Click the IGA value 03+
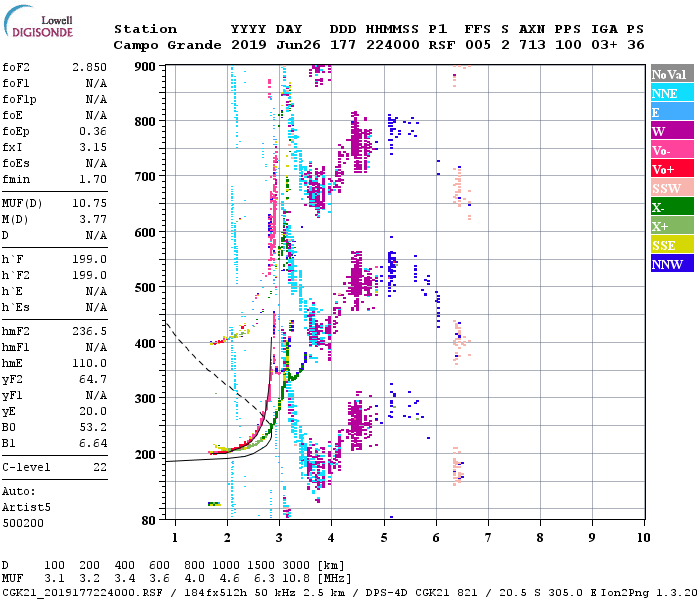Screen dimensions: 700x600 coord(604,45)
